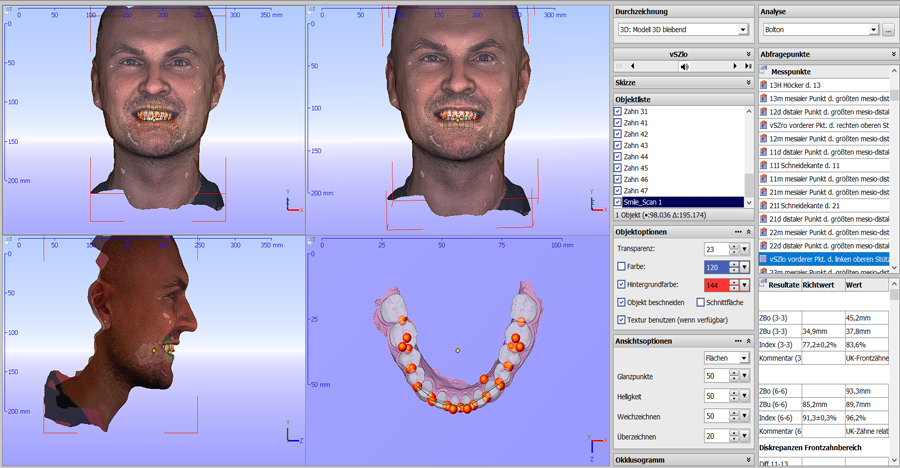900x468 pixels.
Task: Click Objektliste scrollbar down arrow
Action: (x=748, y=203)
